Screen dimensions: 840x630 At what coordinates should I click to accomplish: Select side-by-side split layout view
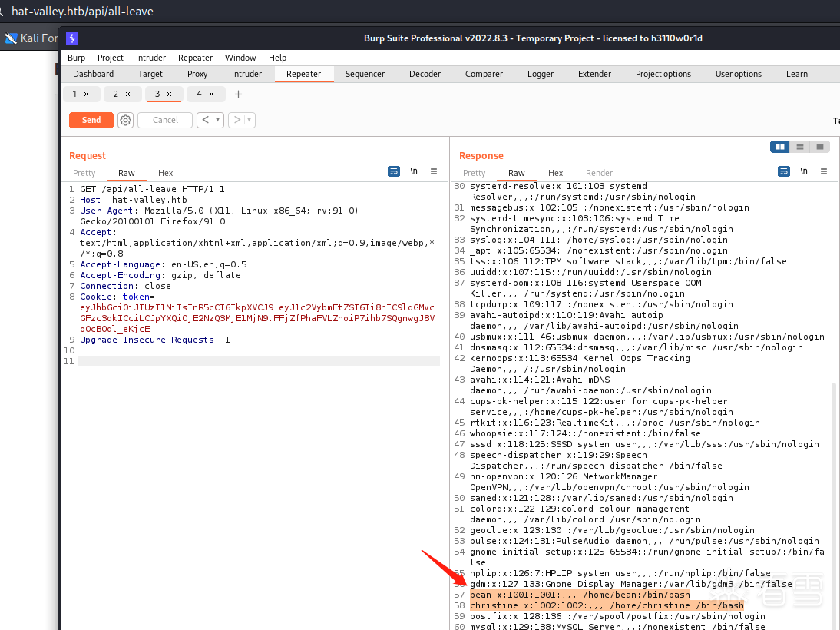tap(780, 147)
